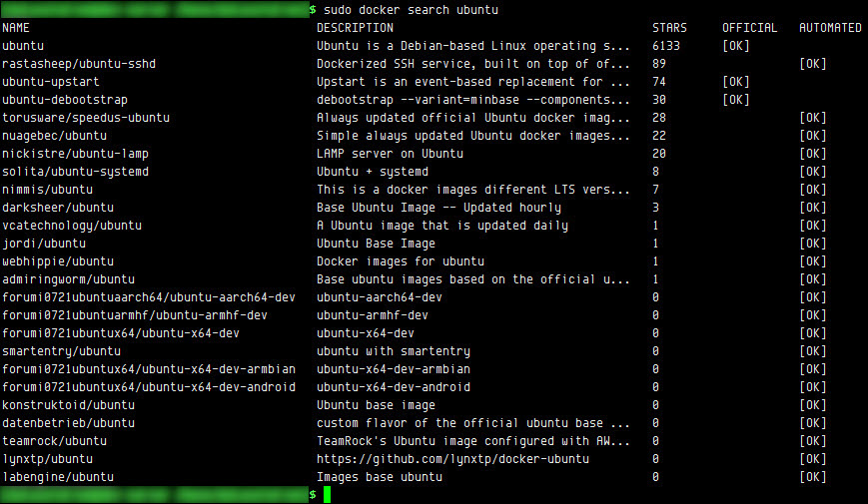The height and width of the screenshot is (504, 868).
Task: Click 'forumi0721ubuntux64/ubuntu-x64-dev' name entry
Action: point(121,333)
